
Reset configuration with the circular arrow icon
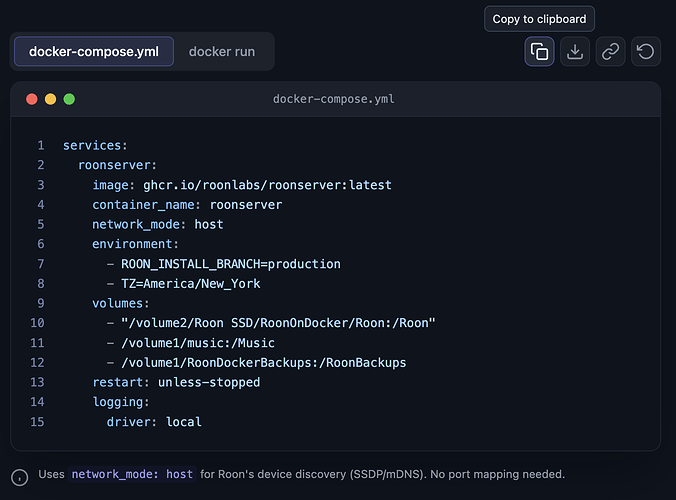coord(646,52)
